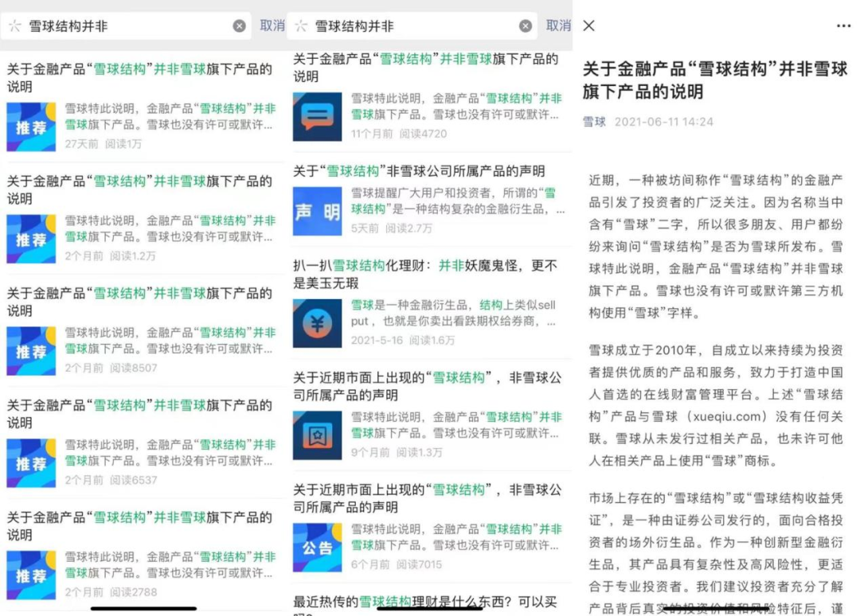Click the 阅读7015 read count
The width and height of the screenshot is (860, 616).
pos(419,564)
